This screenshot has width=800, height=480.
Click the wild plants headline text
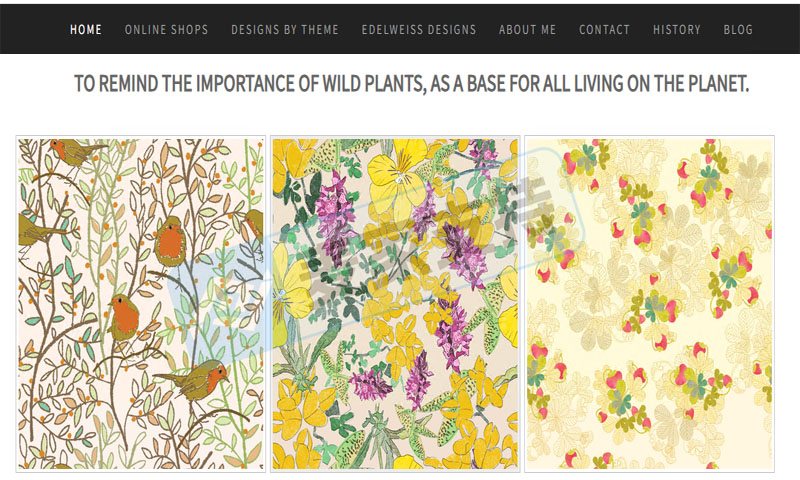point(411,84)
